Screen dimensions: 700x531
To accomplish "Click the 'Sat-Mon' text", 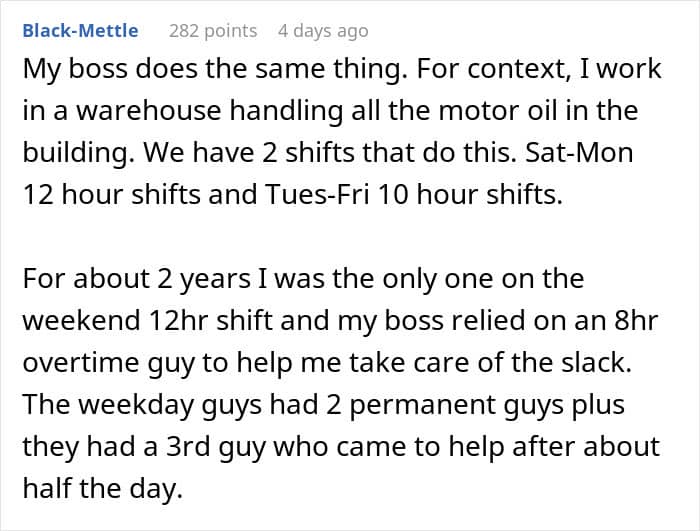I will [x=579, y=153].
